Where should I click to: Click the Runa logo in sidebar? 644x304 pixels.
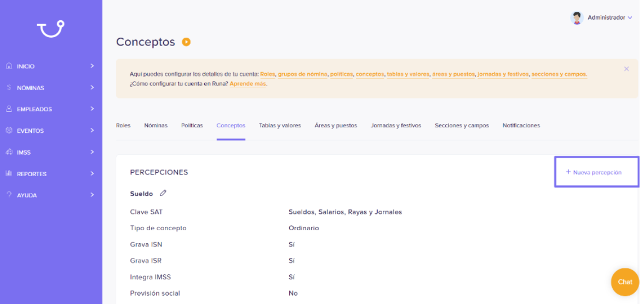point(51,29)
